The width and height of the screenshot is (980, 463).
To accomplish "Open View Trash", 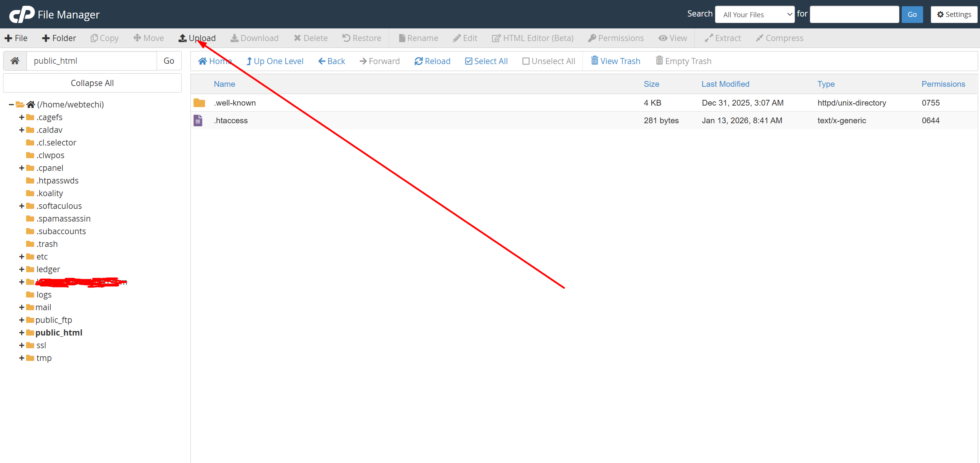I will 615,61.
